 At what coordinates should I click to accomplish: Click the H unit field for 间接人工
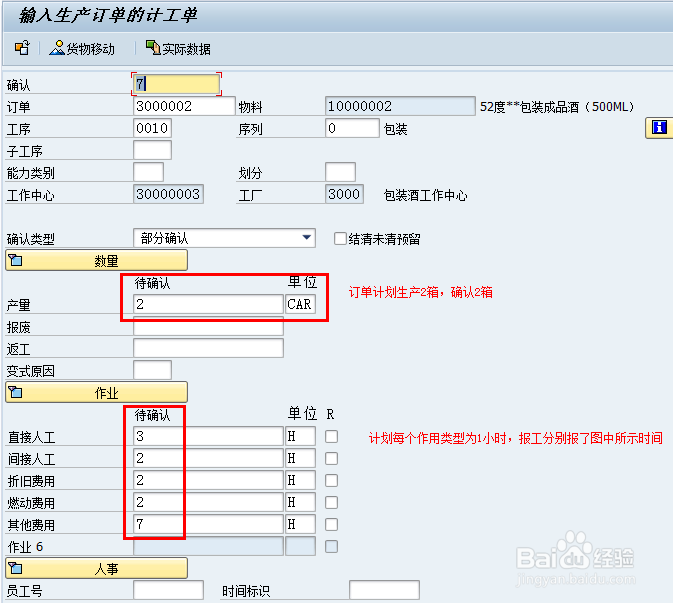click(300, 458)
